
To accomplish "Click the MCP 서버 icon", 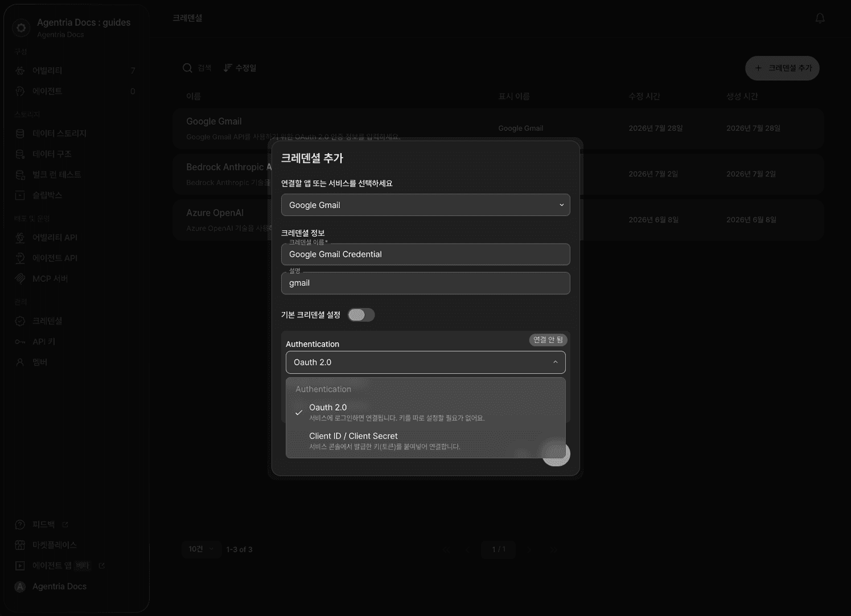I will click(20, 278).
